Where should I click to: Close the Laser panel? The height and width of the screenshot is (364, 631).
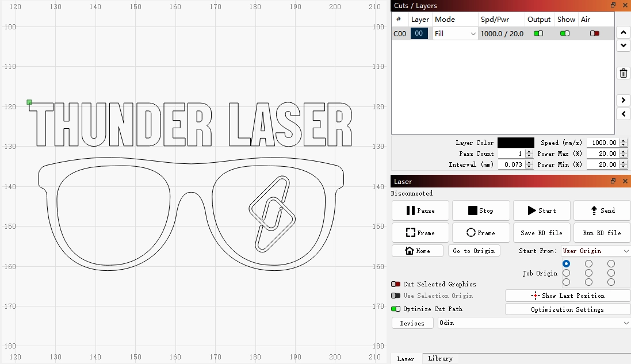625,181
